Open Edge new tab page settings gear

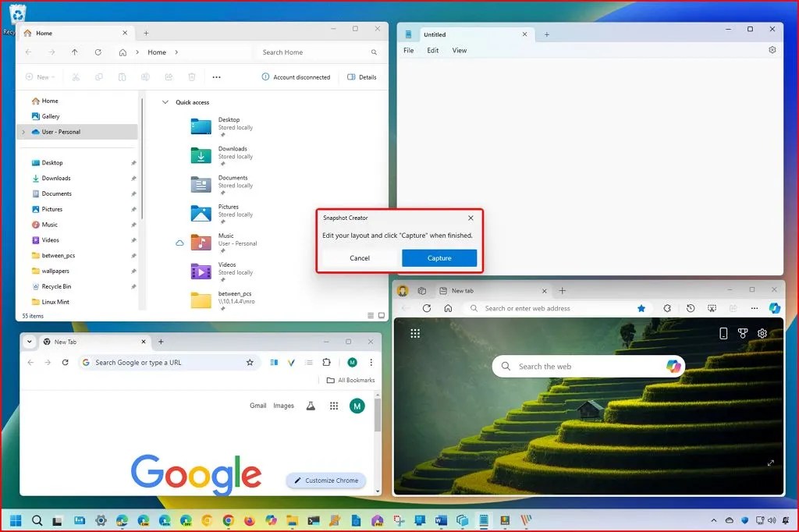[x=762, y=333]
